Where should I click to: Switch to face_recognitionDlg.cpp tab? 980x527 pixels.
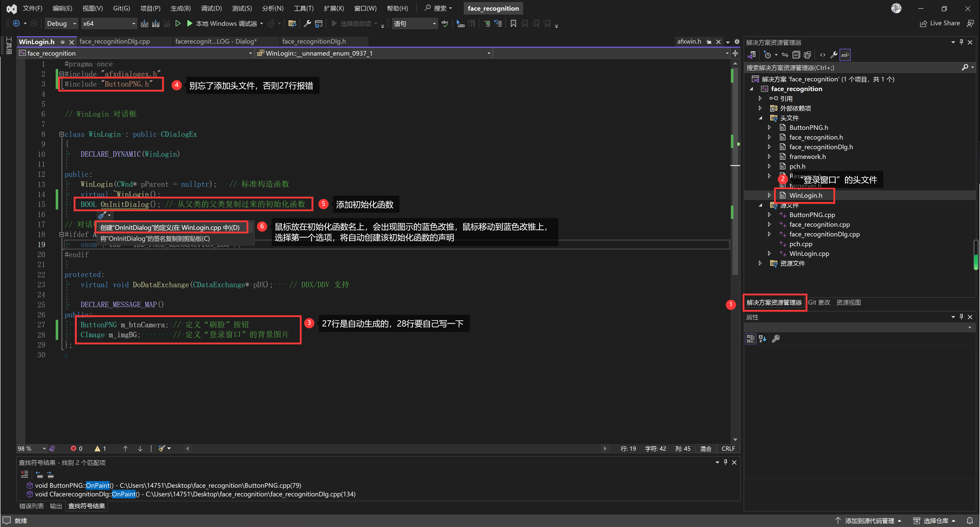114,42
